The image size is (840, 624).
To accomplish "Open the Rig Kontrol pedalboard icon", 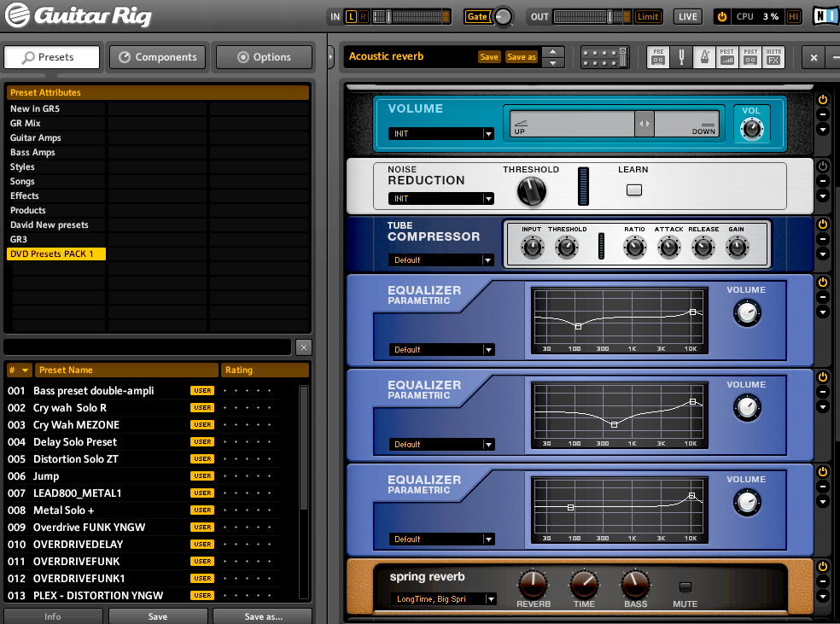I will pyautogui.click(x=604, y=56).
